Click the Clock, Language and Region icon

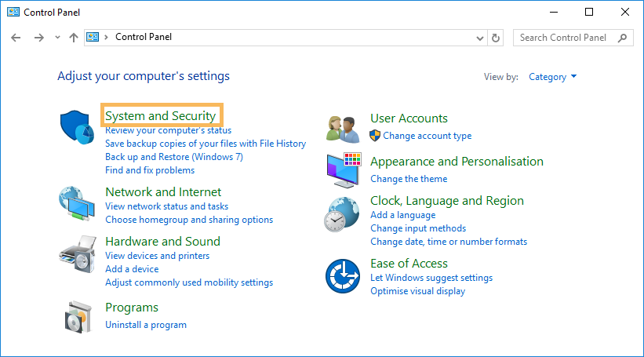pyautogui.click(x=343, y=214)
